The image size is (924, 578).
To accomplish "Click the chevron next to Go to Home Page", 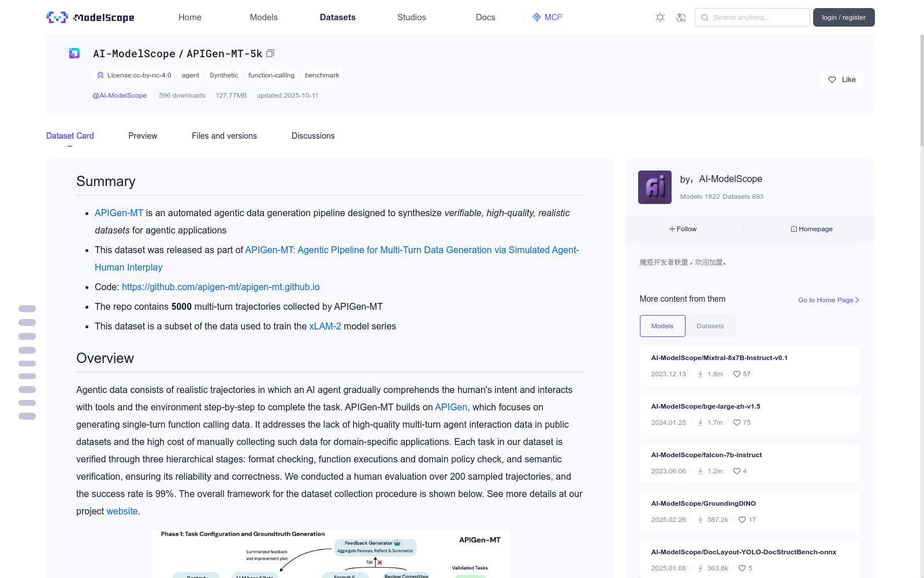I will 857,300.
